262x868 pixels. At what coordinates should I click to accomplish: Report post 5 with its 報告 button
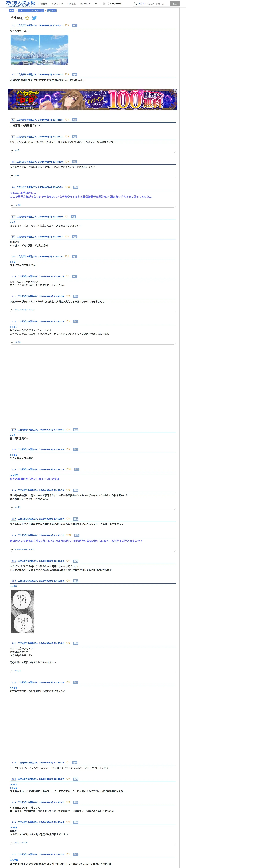(x=75, y=162)
